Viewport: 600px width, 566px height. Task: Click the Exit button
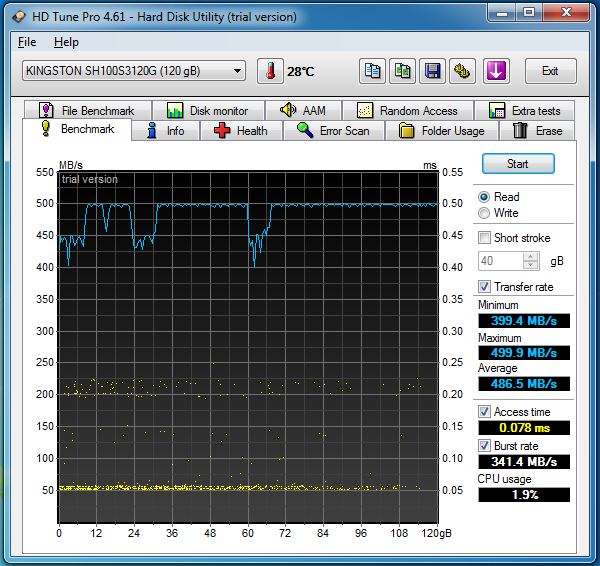550,71
